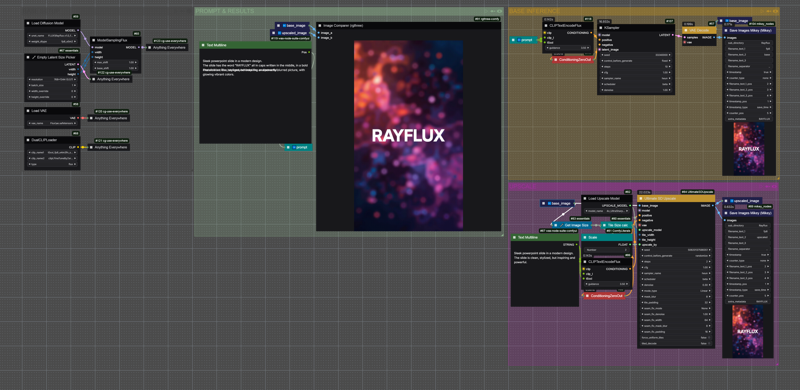Click the pencil icon on Get Image Size node
The width and height of the screenshot is (800, 390).
click(561, 225)
